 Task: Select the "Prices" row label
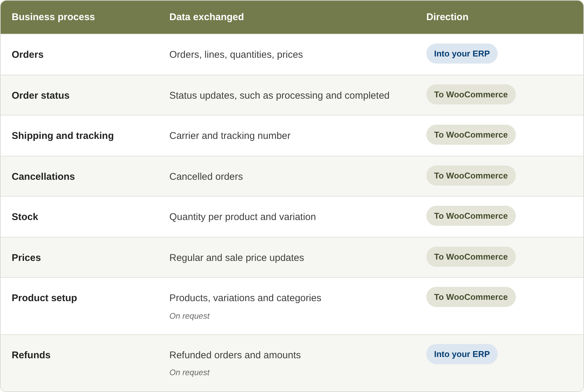click(26, 258)
